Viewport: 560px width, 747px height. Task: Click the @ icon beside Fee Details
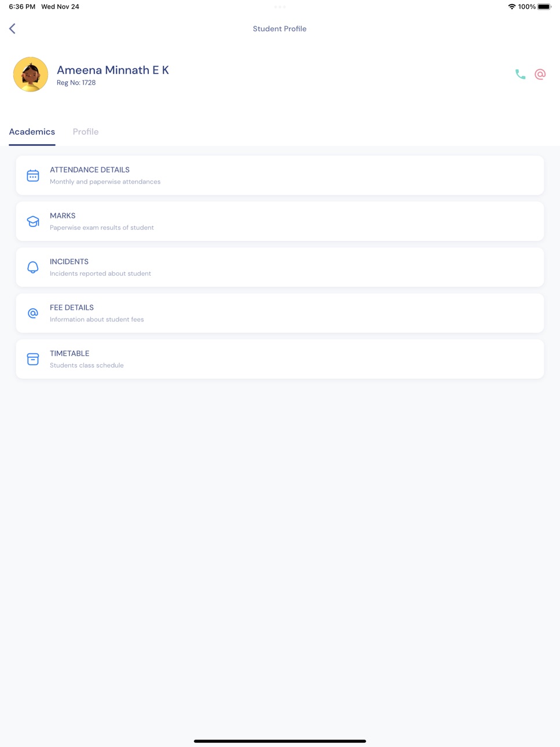[33, 313]
